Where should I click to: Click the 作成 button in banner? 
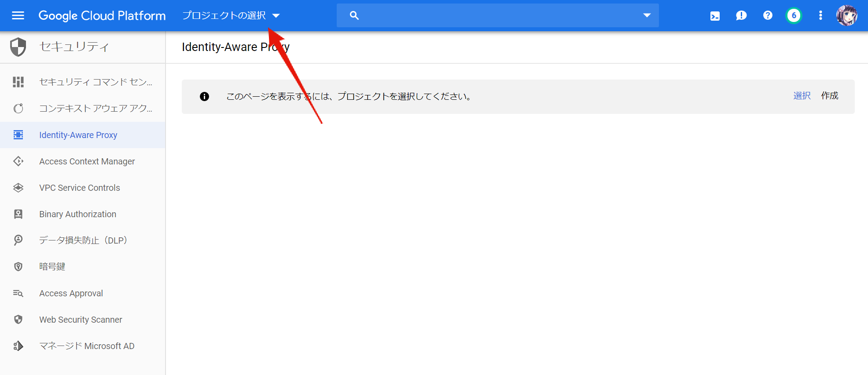coord(830,96)
